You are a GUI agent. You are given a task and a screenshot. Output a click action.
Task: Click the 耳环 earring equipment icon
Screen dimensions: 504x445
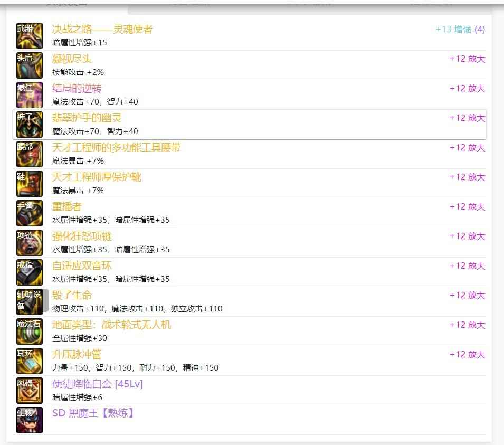[29, 361]
